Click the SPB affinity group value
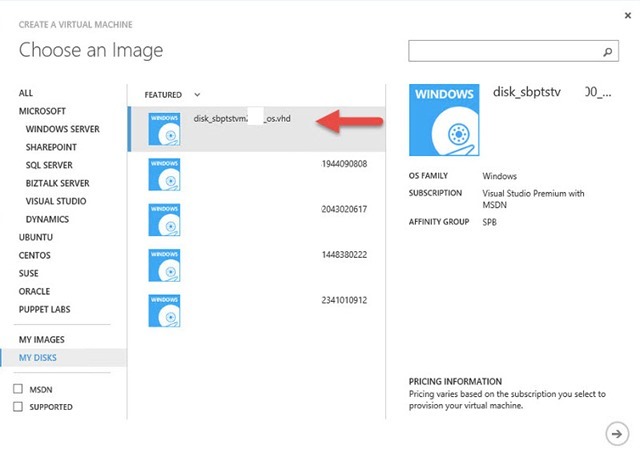The image size is (640, 457). [489, 222]
